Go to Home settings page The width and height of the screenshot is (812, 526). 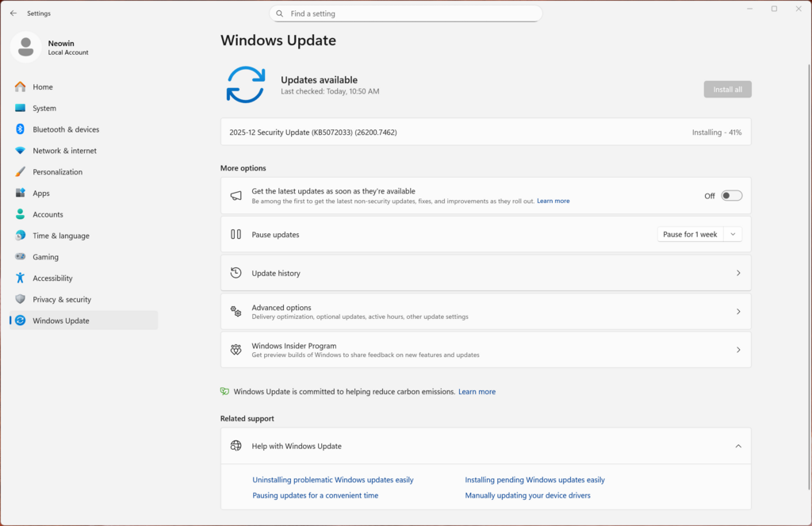[83, 86]
